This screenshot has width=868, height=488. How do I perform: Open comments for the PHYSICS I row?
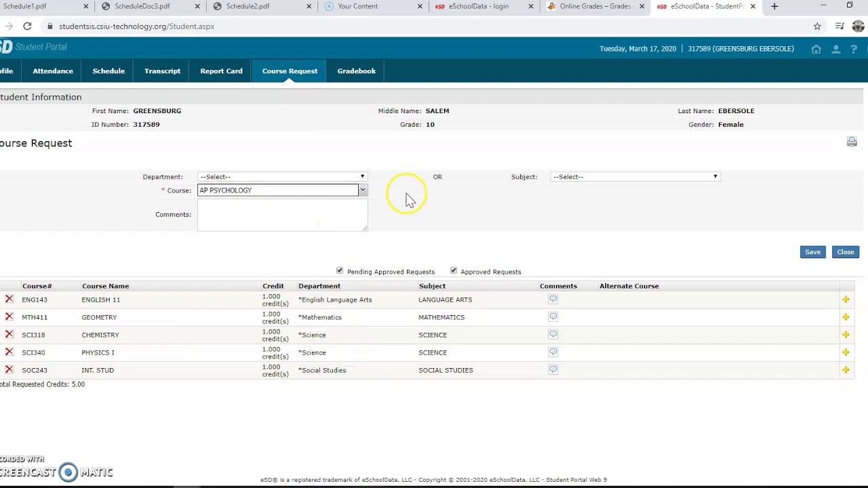click(553, 352)
